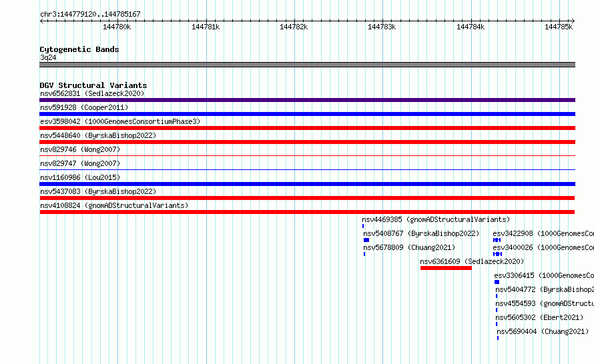
Task: Select the nsv829746 (Wong2007) label
Action: [80, 149]
